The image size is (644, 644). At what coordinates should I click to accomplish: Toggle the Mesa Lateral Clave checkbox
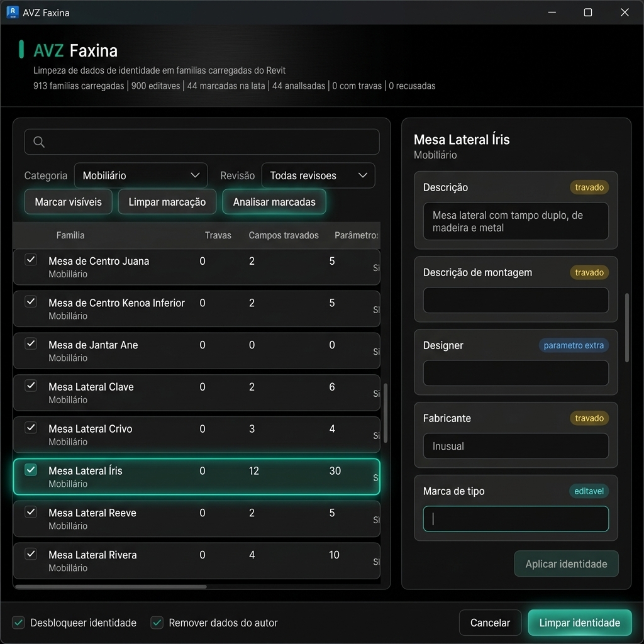[x=31, y=386]
